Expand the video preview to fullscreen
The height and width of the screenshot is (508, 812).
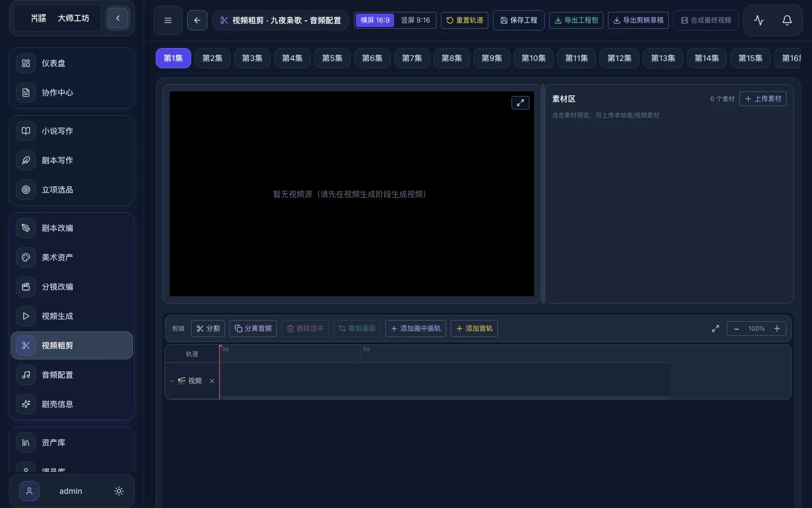pos(520,103)
